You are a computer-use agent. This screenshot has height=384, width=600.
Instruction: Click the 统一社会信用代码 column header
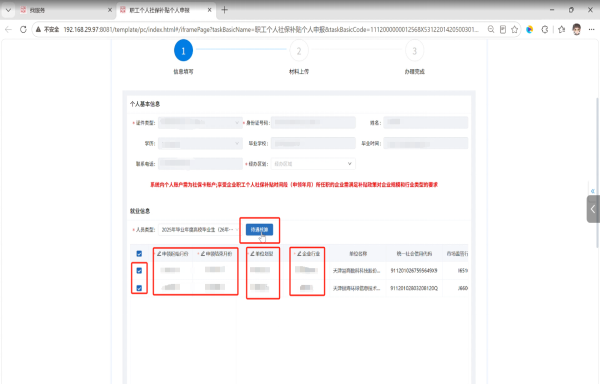coord(414,254)
